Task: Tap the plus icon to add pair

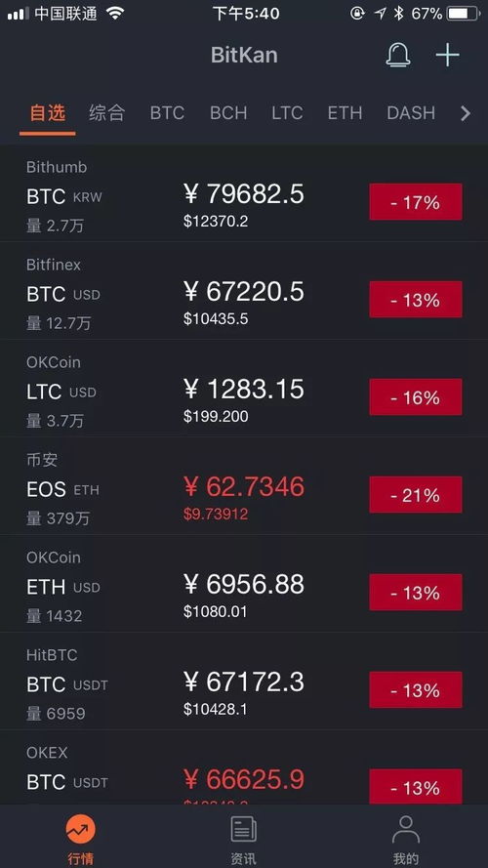Action: 448,55
